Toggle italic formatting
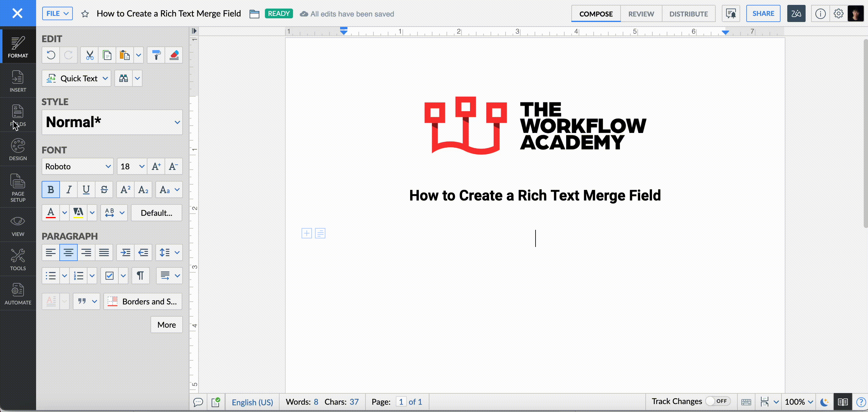 69,190
